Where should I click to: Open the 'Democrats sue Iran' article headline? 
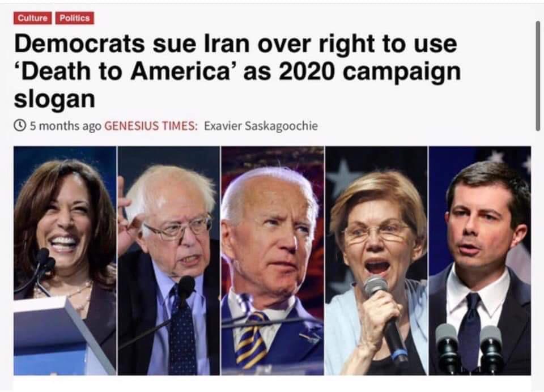[237, 71]
